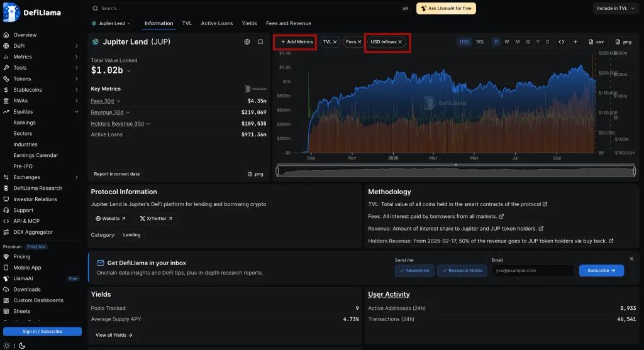Switch chart denomination to USD
Image resolution: width=644 pixels, height=350 pixels.
tap(465, 42)
